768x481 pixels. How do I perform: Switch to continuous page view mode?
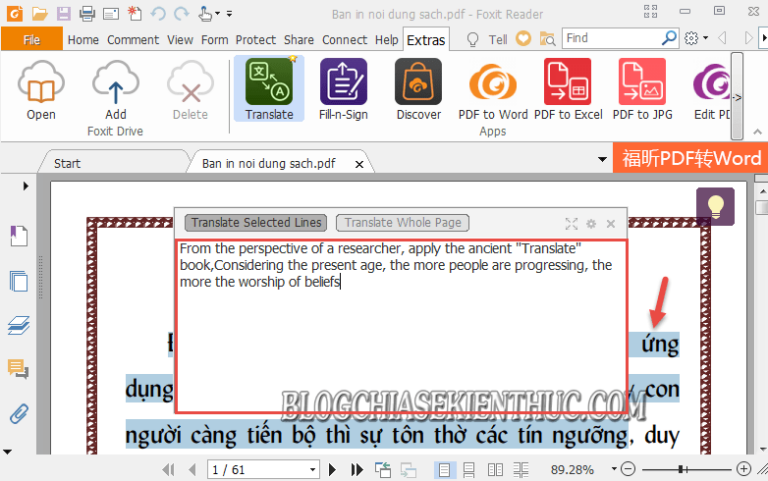(x=469, y=470)
